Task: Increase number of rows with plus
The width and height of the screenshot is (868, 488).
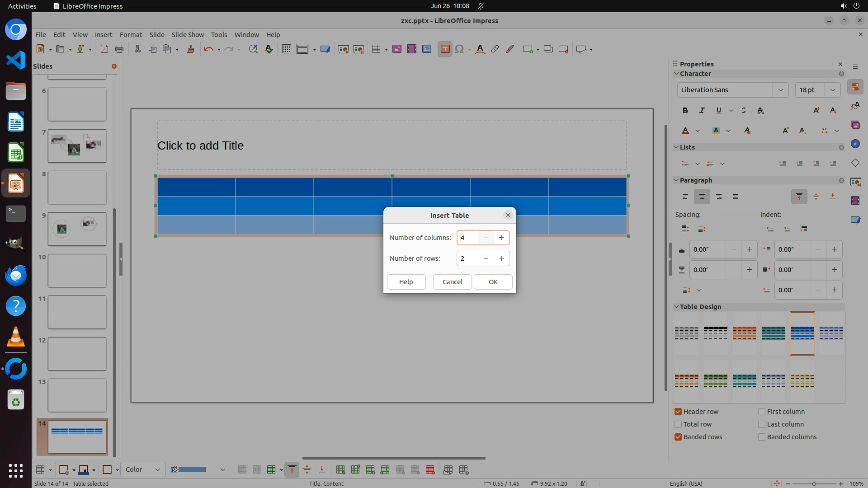Action: [x=501, y=258]
